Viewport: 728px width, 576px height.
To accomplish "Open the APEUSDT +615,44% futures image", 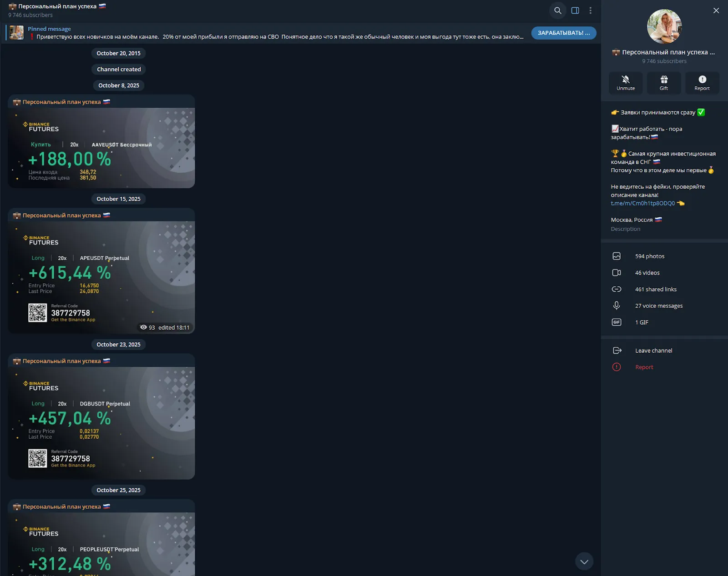I will (x=101, y=277).
